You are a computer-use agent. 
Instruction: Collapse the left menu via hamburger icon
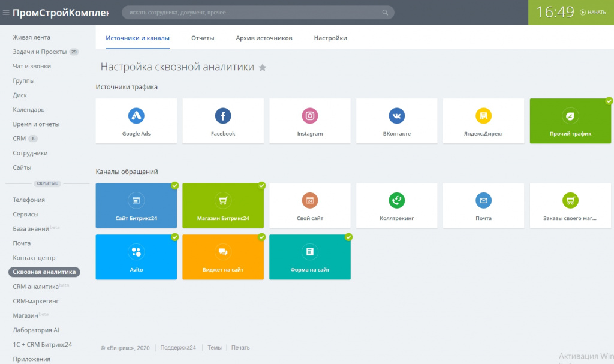6,13
